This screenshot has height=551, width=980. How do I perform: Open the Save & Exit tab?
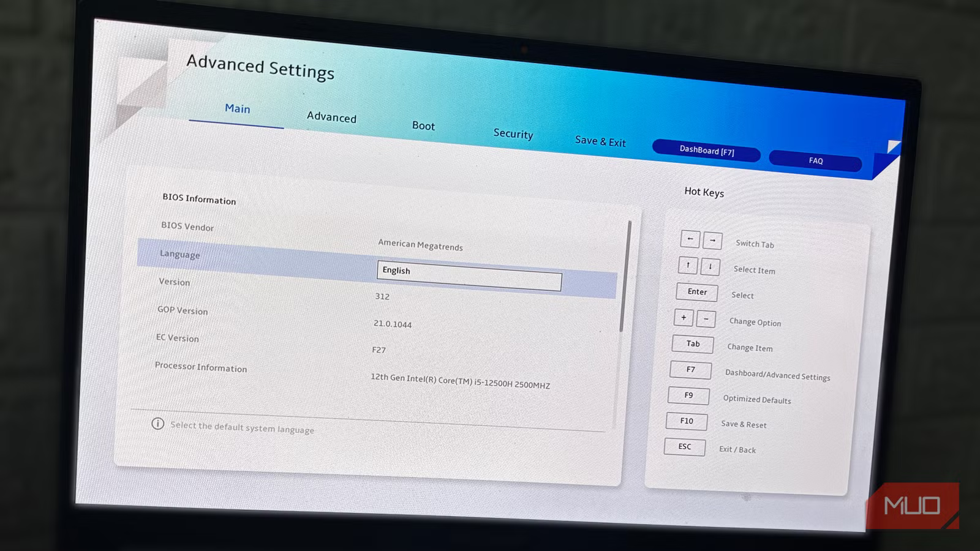(x=600, y=141)
